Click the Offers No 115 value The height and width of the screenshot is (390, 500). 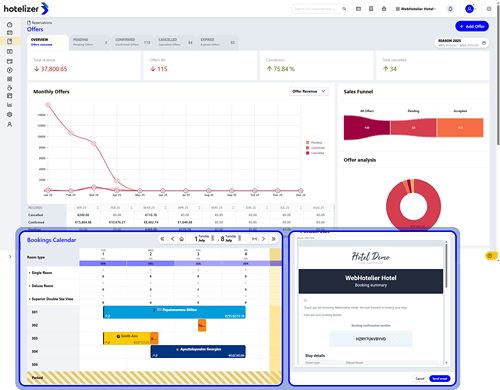(159, 69)
